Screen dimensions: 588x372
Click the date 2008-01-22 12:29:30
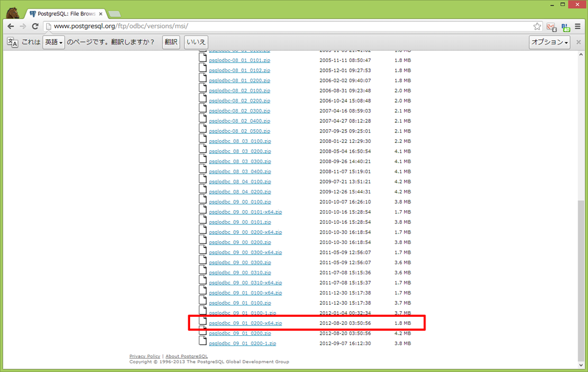click(x=345, y=141)
